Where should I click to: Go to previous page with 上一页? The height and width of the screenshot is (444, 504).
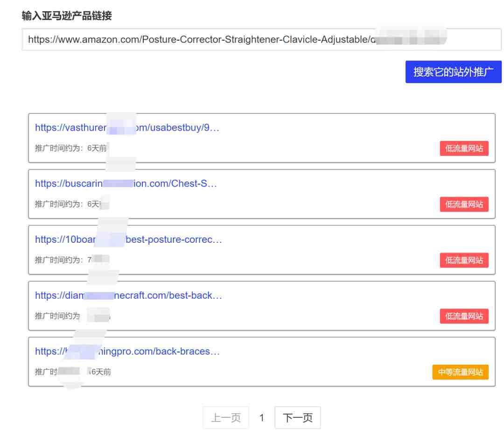[226, 418]
